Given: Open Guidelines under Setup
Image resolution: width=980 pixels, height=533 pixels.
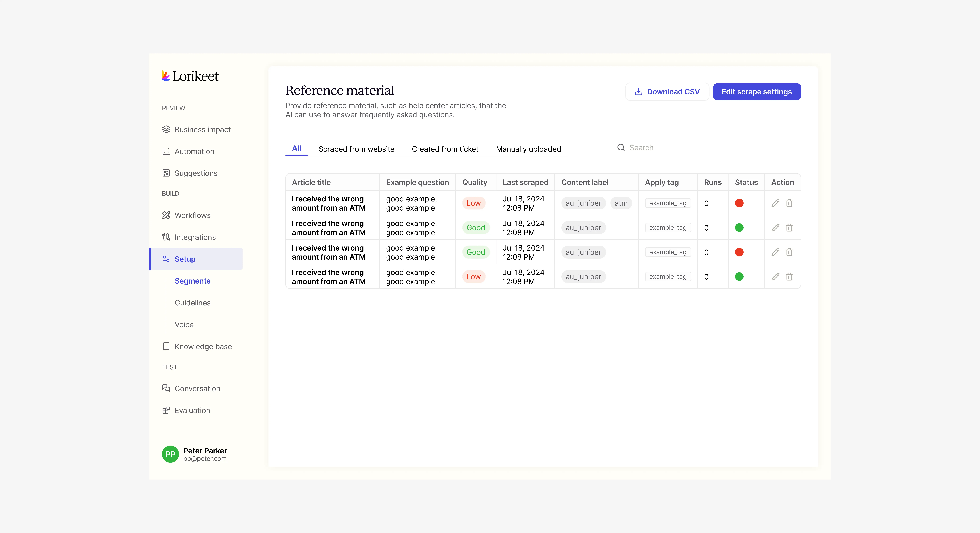Looking at the screenshot, I should coord(193,303).
